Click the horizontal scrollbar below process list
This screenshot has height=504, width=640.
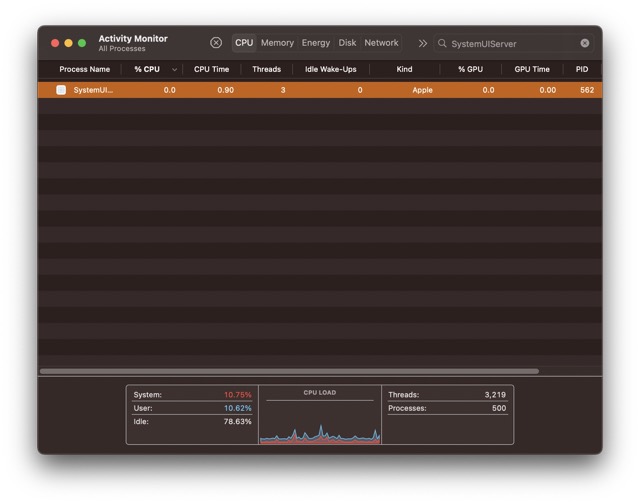tap(289, 371)
